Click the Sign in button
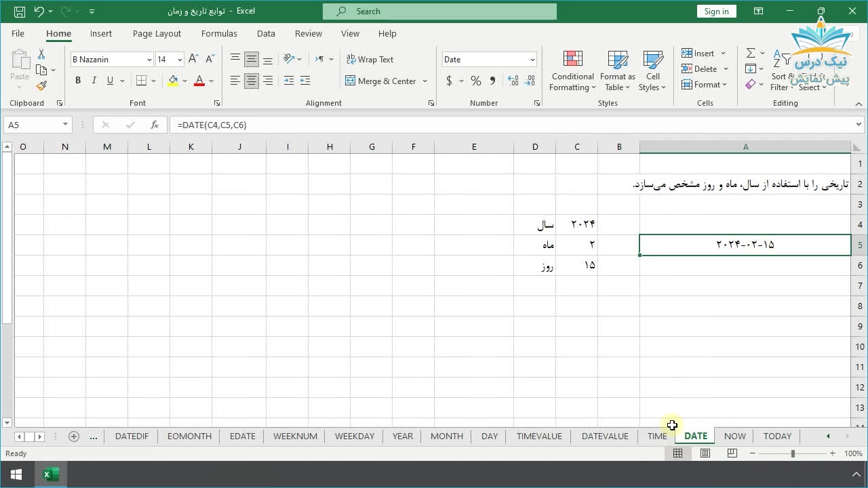868x488 pixels. [716, 12]
